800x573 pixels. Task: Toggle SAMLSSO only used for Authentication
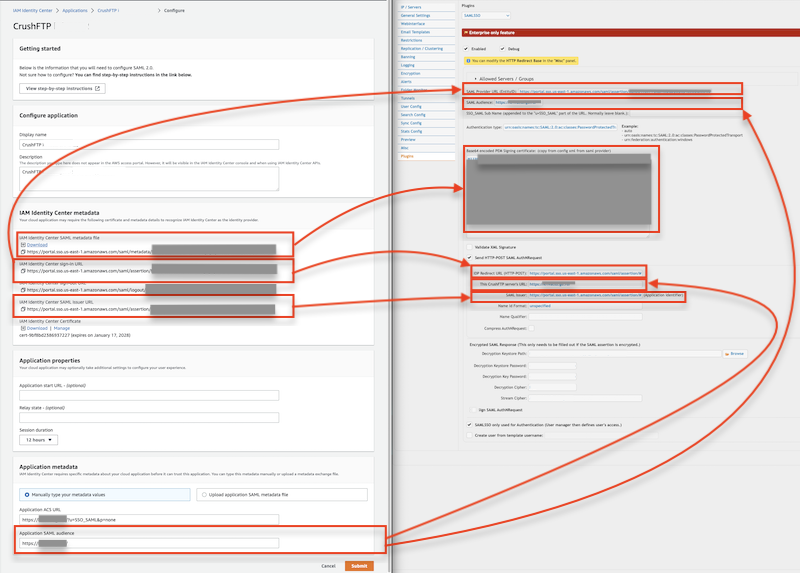(469, 425)
